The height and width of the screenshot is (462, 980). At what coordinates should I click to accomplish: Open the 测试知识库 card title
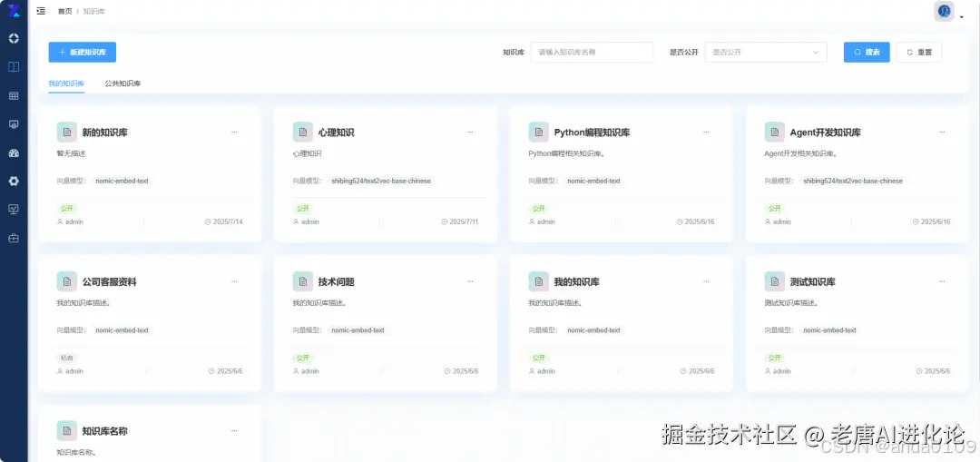(x=812, y=282)
